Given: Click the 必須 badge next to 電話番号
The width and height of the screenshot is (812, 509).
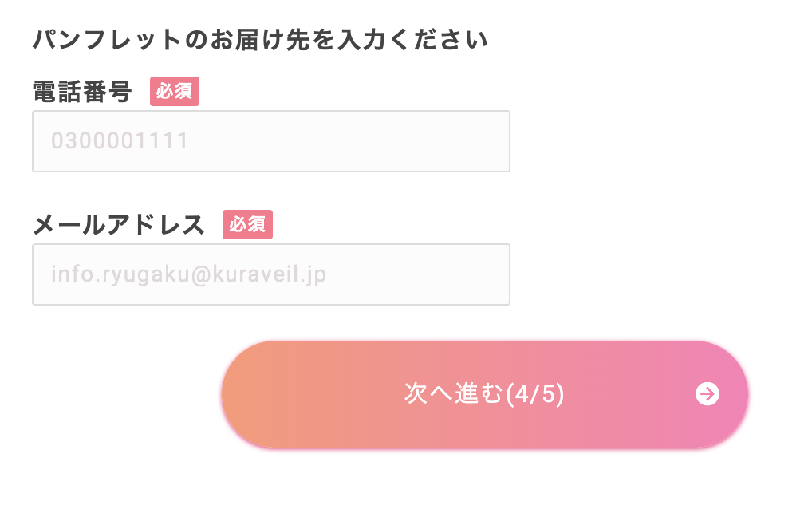Looking at the screenshot, I should tap(175, 92).
